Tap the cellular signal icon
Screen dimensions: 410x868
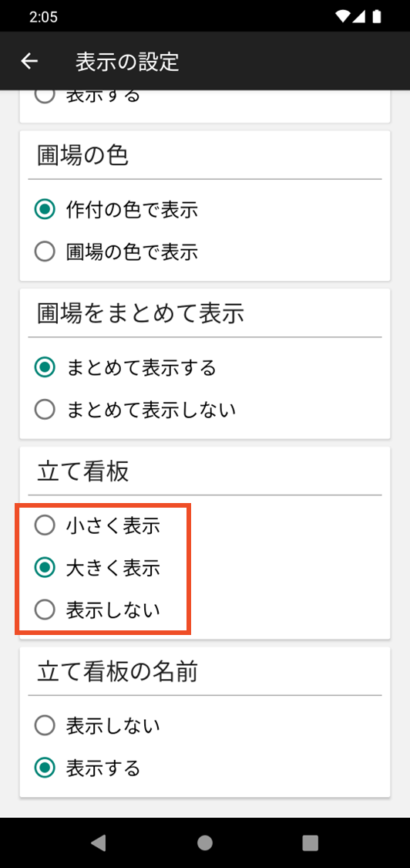click(x=358, y=17)
